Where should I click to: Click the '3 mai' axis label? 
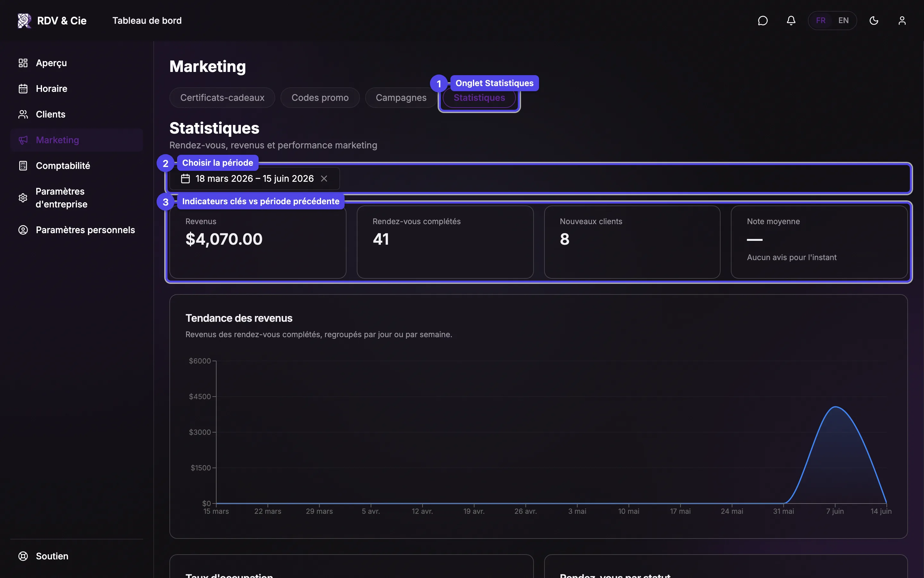click(577, 511)
